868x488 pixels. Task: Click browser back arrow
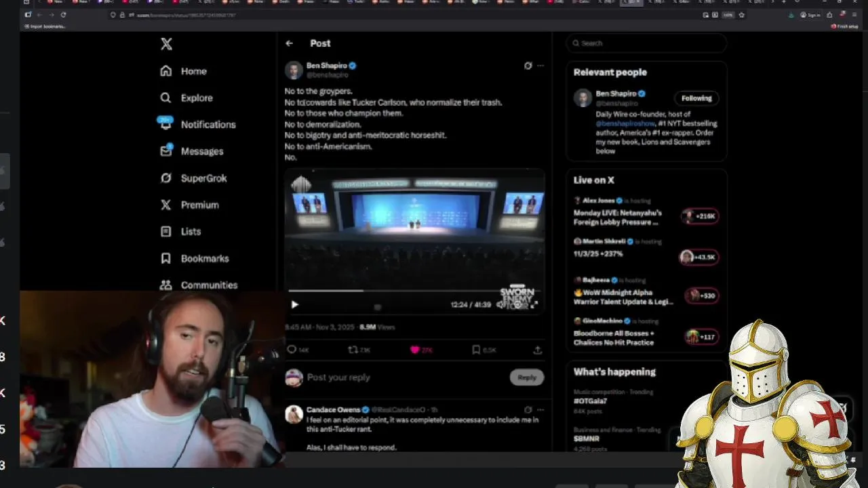(39, 14)
